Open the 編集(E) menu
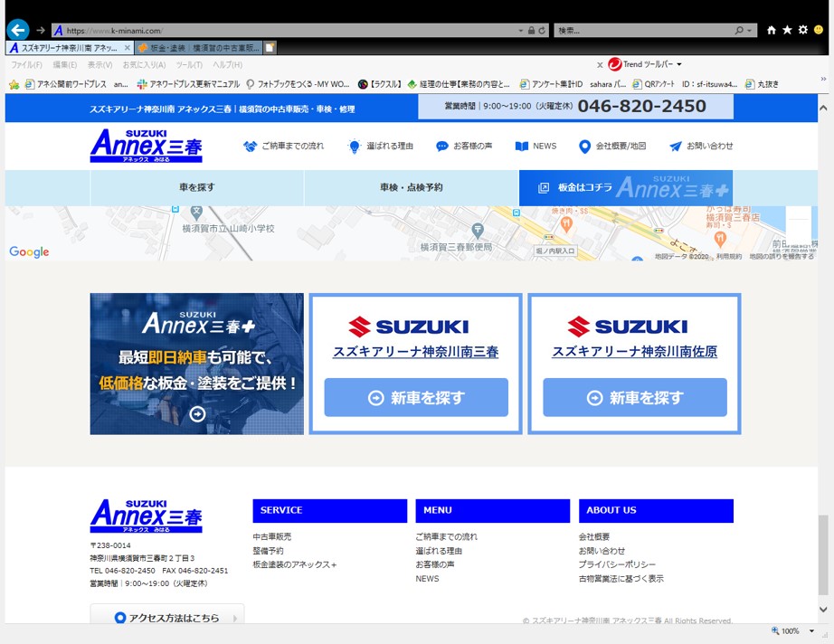834x644 pixels. pos(65,65)
